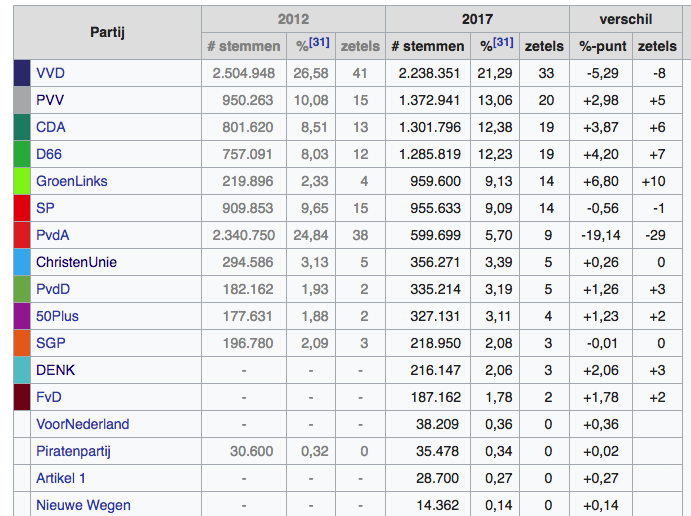Open the 50Plus party link
Image resolution: width=691 pixels, height=516 pixels.
(x=57, y=316)
